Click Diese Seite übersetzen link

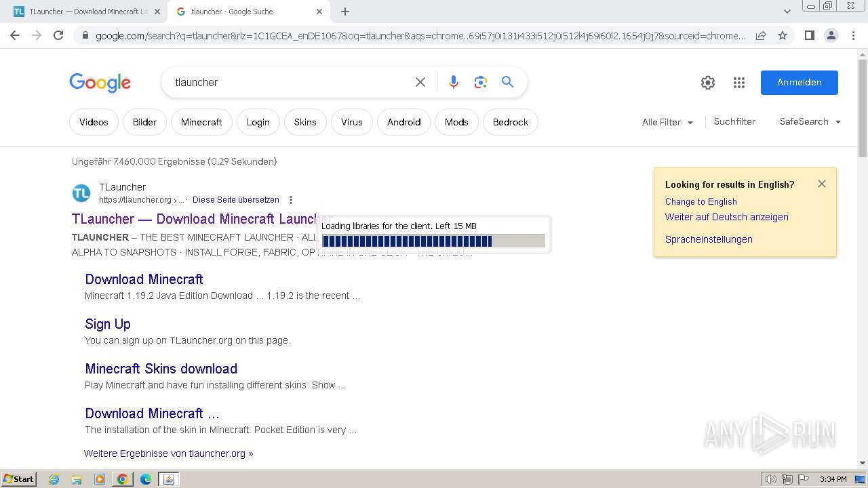236,200
